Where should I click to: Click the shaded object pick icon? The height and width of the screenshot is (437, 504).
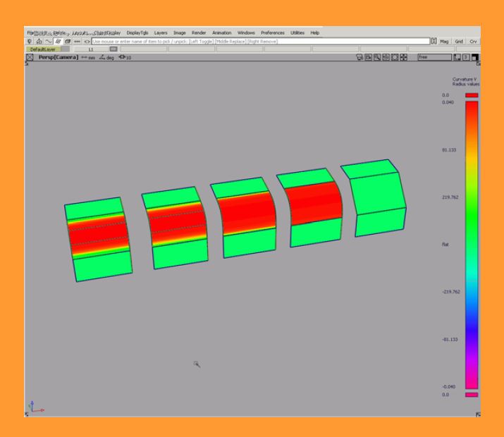(68, 41)
